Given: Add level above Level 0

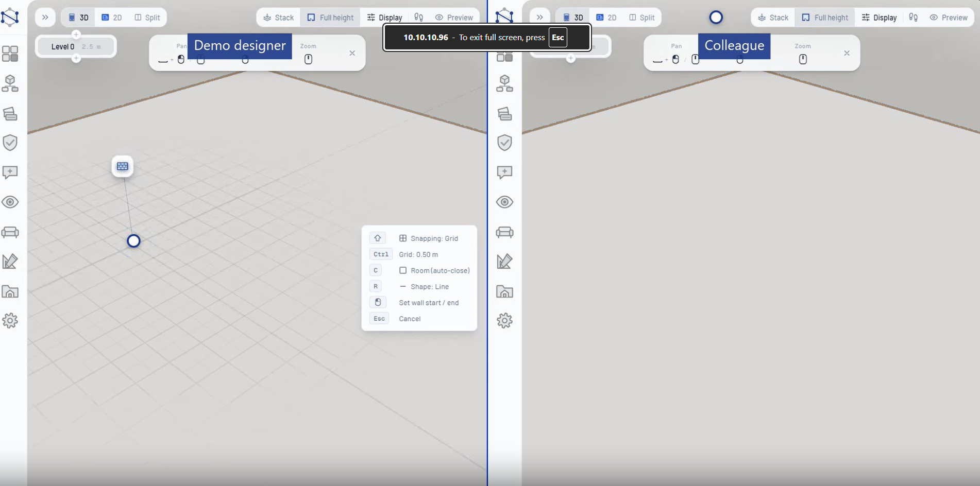Looking at the screenshot, I should pyautogui.click(x=76, y=34).
